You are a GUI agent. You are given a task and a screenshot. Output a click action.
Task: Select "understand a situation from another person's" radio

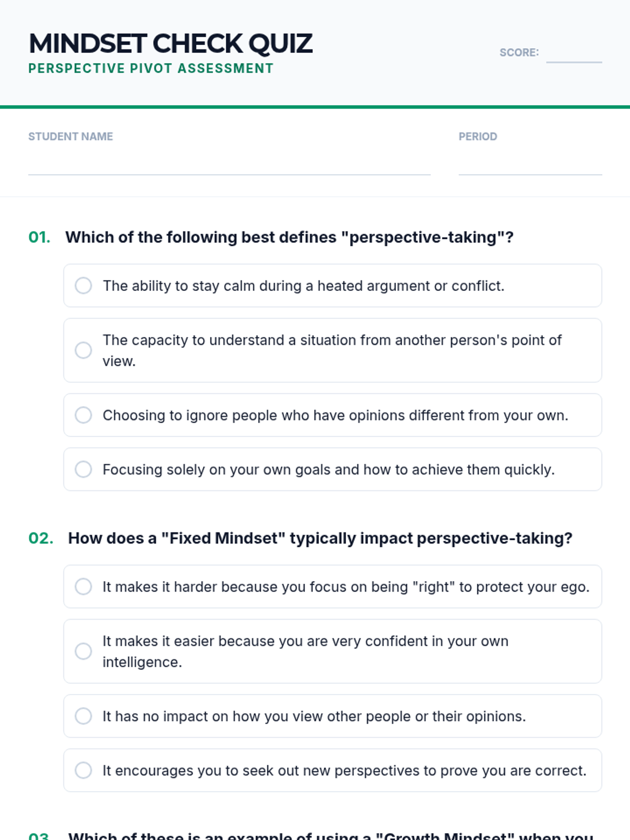[83, 350]
